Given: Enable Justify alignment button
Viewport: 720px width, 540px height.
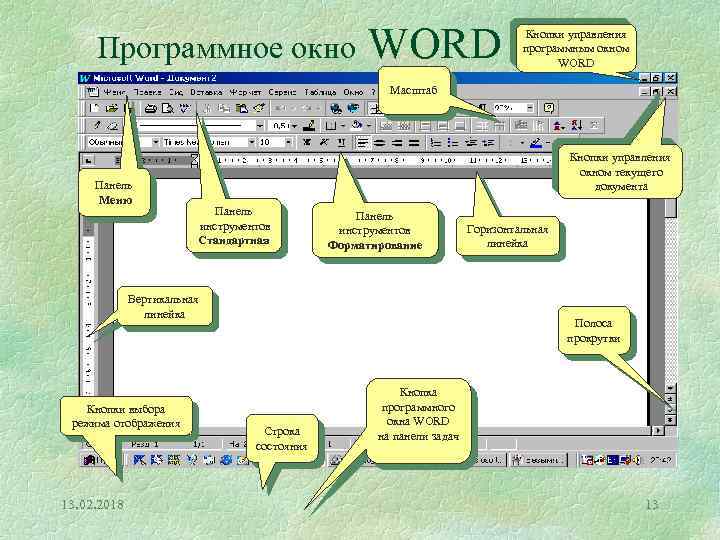Looking at the screenshot, I should (x=414, y=143).
